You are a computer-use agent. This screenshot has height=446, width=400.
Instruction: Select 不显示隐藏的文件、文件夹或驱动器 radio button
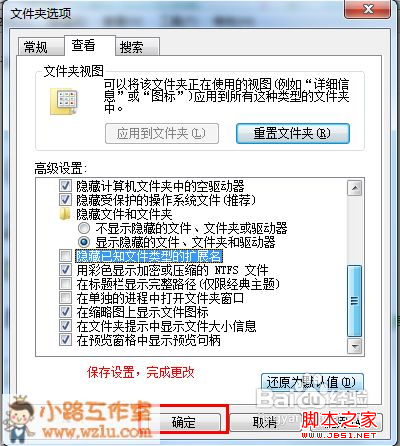[84, 228]
